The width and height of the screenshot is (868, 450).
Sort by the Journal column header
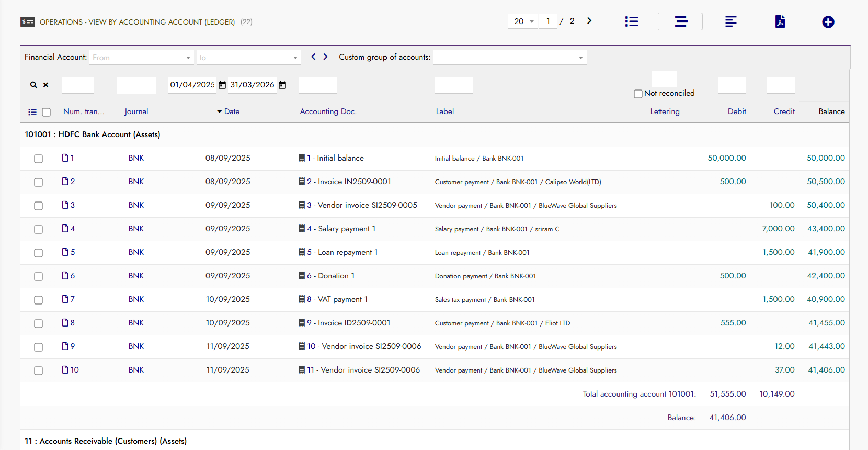point(136,111)
